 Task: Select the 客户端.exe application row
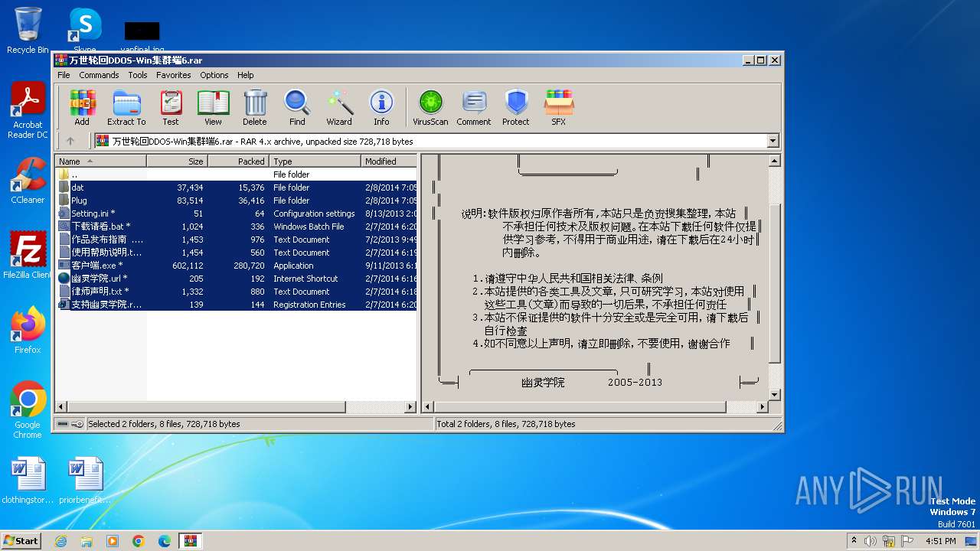point(237,266)
